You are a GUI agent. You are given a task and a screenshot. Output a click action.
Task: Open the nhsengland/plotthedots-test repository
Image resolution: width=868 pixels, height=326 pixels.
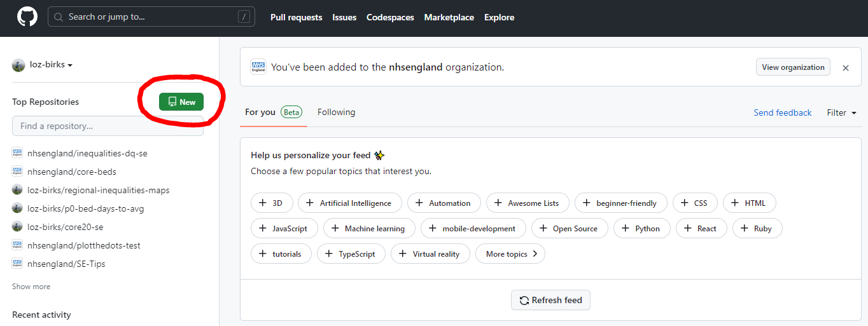click(x=84, y=245)
